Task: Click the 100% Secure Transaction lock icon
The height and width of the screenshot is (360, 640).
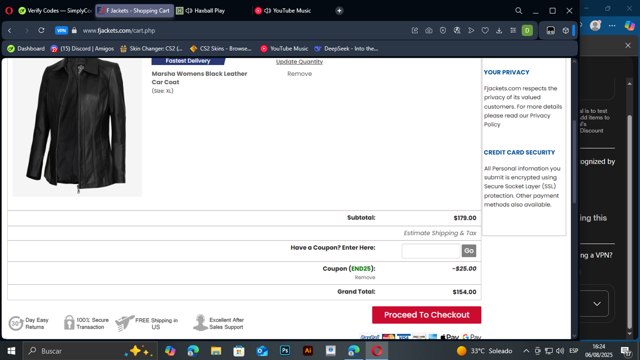Action: pyautogui.click(x=69, y=322)
